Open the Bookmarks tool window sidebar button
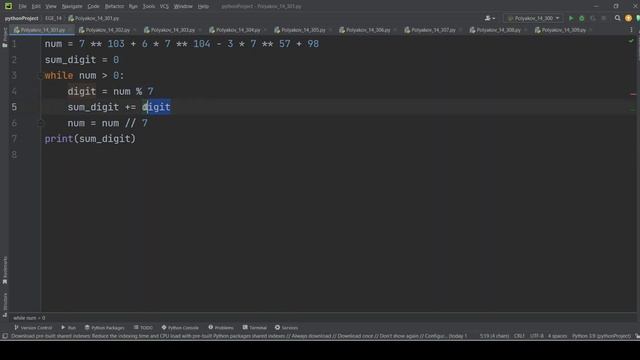640x360 pixels. coord(4,270)
